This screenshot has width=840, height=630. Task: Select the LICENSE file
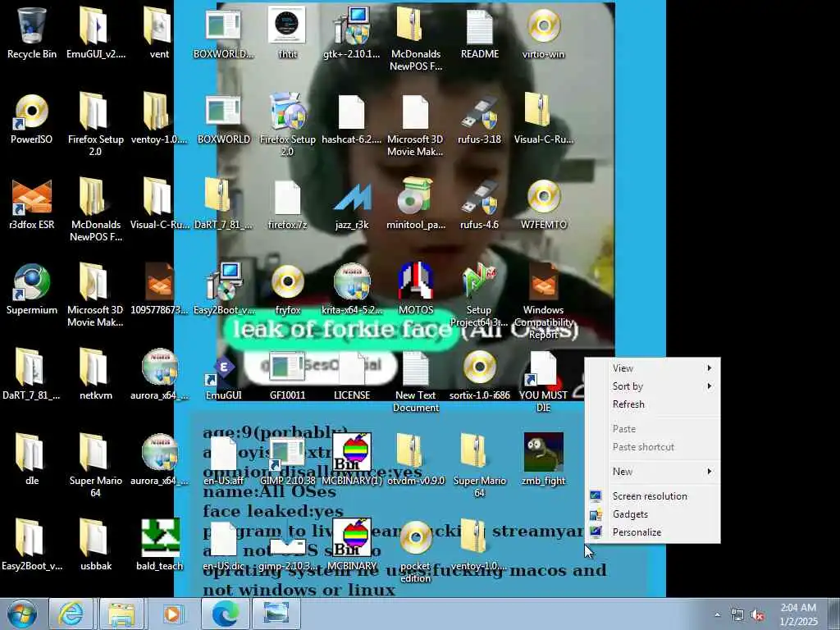351,374
